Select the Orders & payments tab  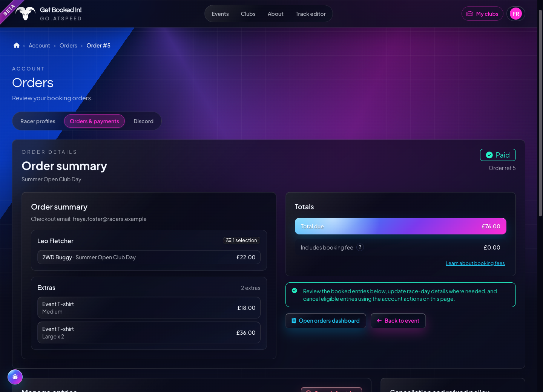[94, 121]
